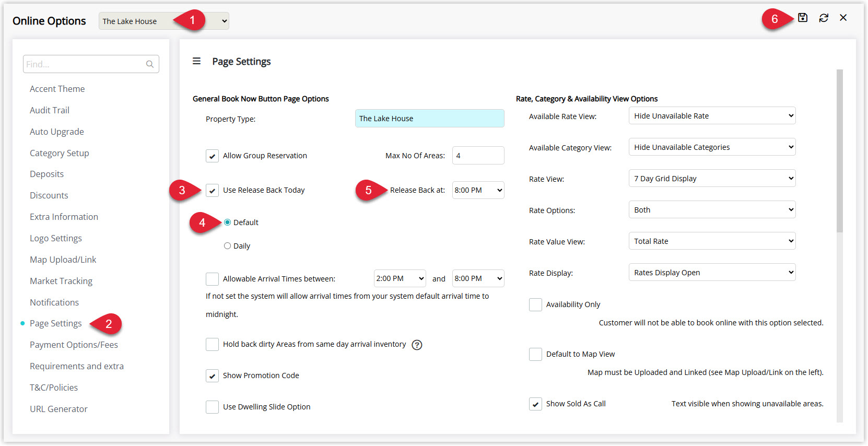Toggle Show Sold As Call checkbox
This screenshot has width=868, height=446.
click(535, 404)
